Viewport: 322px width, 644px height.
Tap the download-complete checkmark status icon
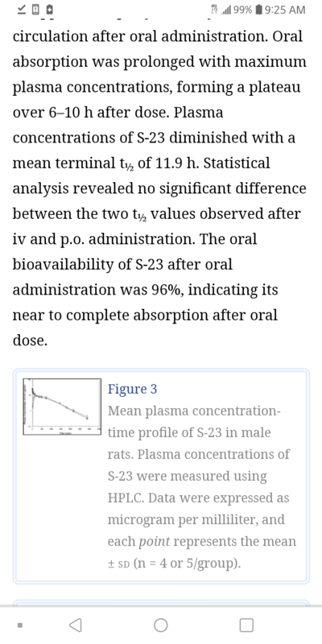23,9
